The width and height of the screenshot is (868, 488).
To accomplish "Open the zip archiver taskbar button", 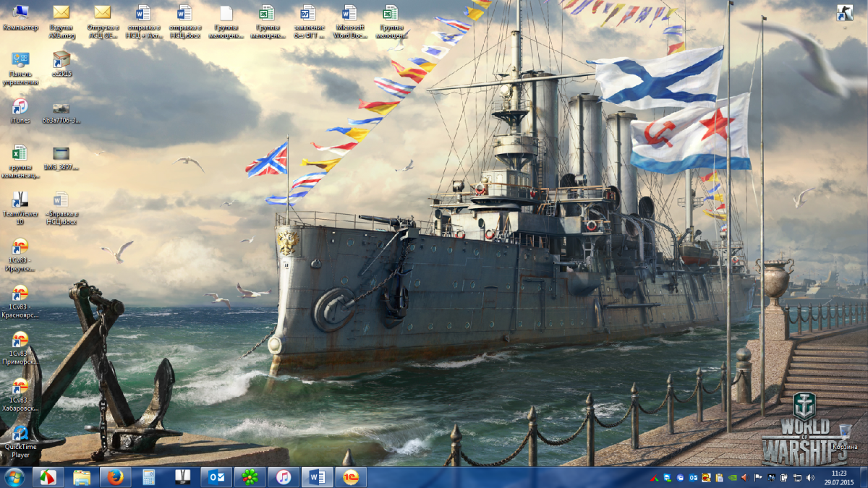I will point(183,477).
